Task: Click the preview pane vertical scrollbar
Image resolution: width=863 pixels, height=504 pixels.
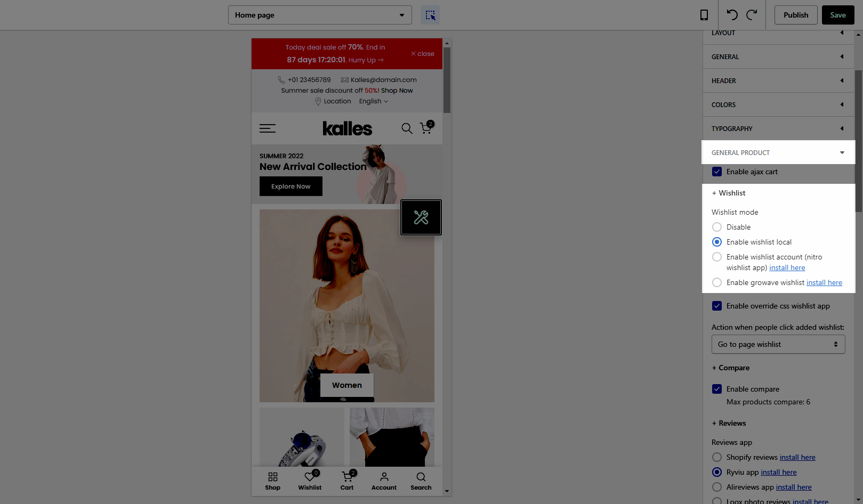Action: point(447,80)
